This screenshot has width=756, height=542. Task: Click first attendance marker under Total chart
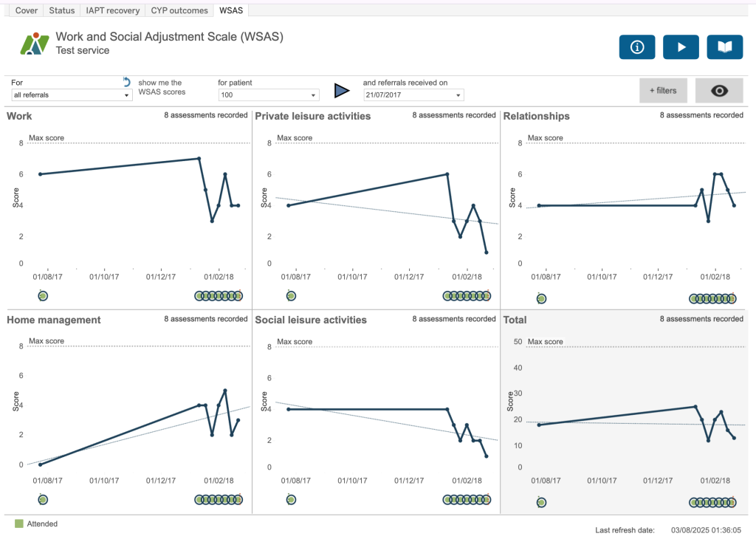pyautogui.click(x=541, y=503)
